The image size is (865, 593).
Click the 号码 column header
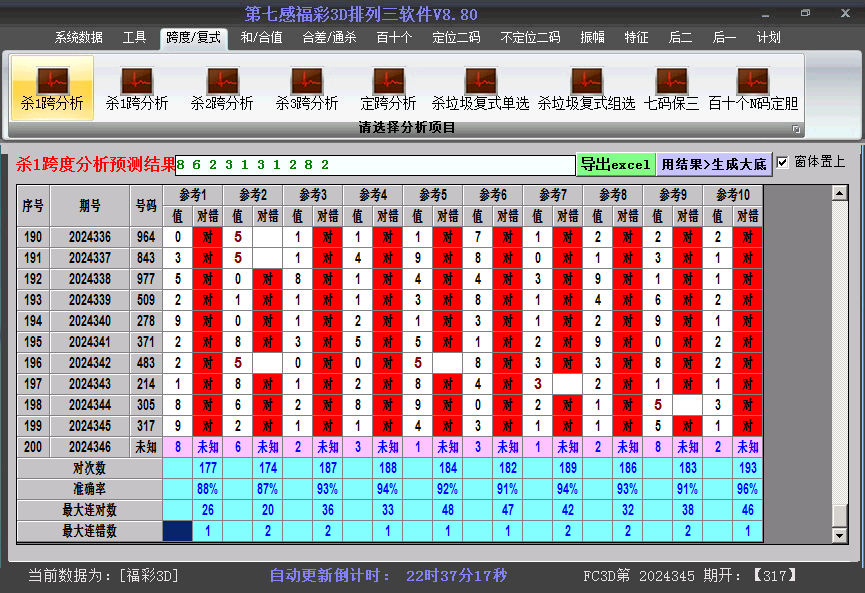146,206
